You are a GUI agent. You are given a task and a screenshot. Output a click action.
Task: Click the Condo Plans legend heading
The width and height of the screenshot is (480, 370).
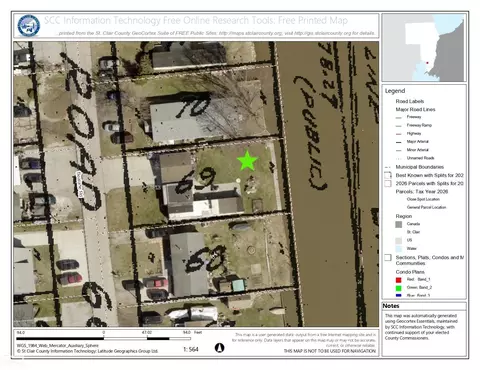[410, 272]
